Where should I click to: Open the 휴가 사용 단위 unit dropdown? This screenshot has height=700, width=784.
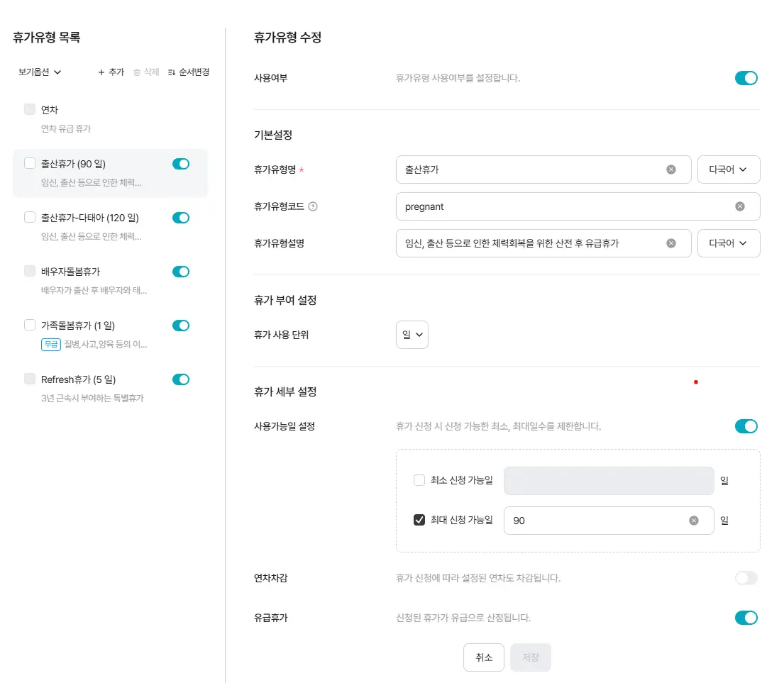(x=412, y=334)
